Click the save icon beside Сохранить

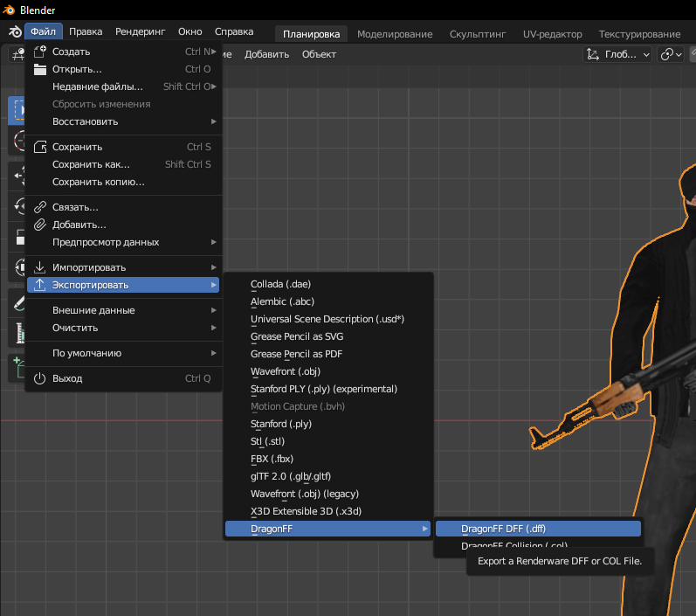(39, 147)
